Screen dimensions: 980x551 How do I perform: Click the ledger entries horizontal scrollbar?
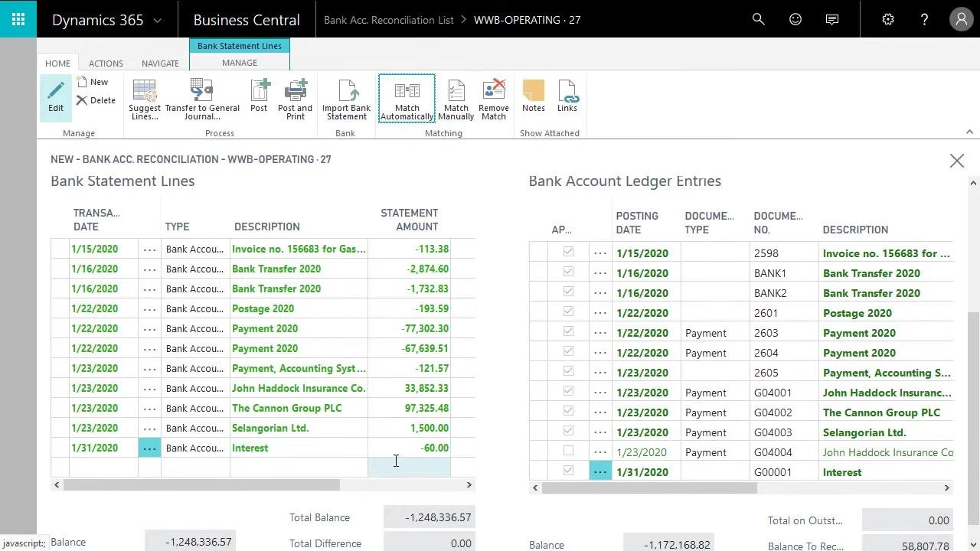(x=649, y=487)
